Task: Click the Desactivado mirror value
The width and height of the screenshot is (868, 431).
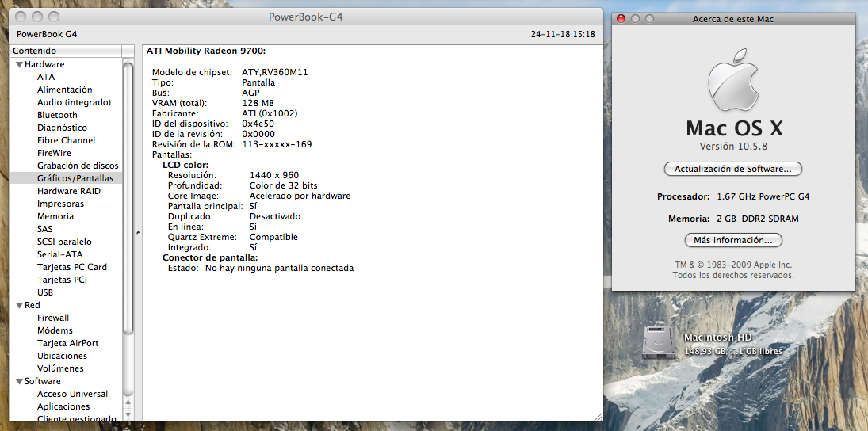Action: click(x=275, y=217)
